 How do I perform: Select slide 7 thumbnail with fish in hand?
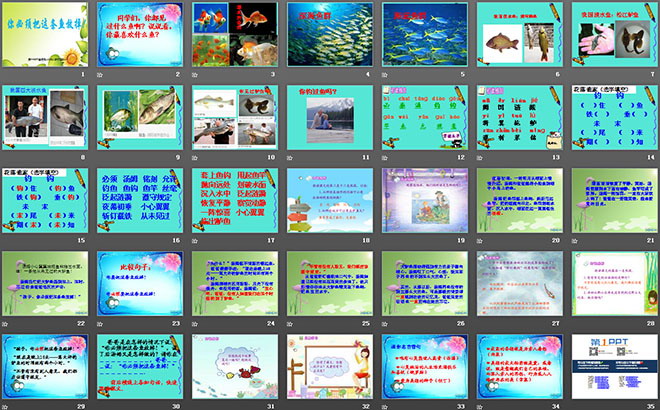click(x=615, y=35)
